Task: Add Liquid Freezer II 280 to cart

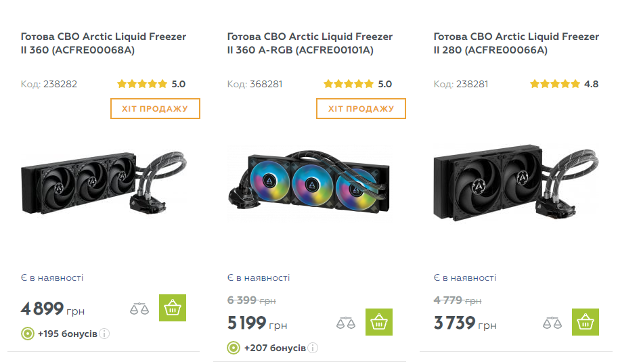Action: click(586, 322)
